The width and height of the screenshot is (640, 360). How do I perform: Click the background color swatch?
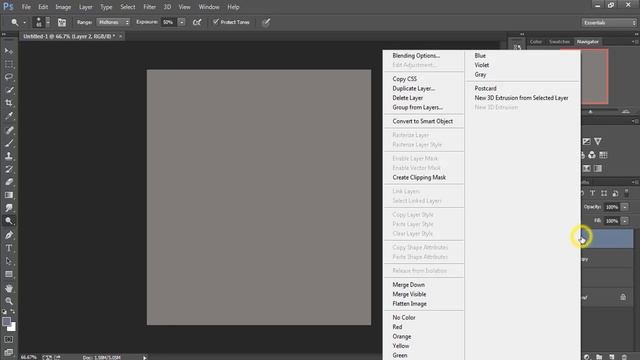(13, 328)
